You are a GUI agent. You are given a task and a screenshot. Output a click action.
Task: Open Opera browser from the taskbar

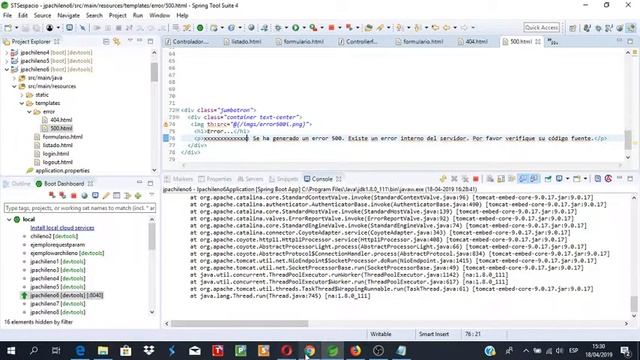click(287, 351)
